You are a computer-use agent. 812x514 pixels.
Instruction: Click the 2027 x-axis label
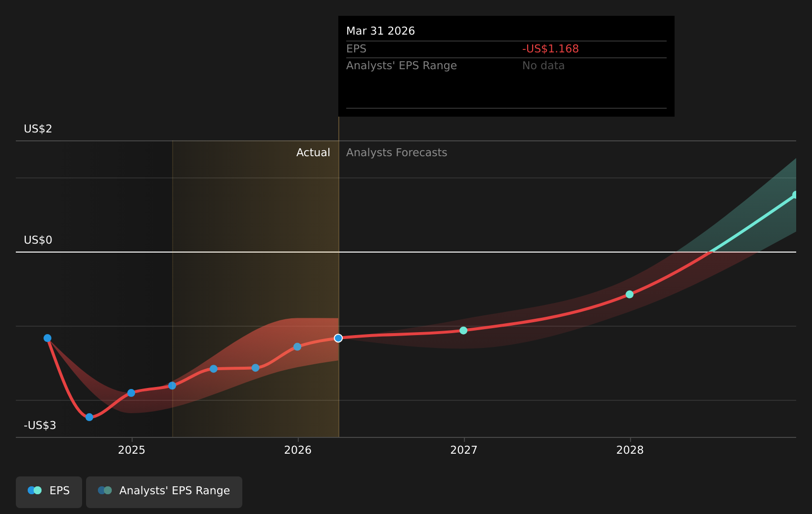tap(464, 450)
